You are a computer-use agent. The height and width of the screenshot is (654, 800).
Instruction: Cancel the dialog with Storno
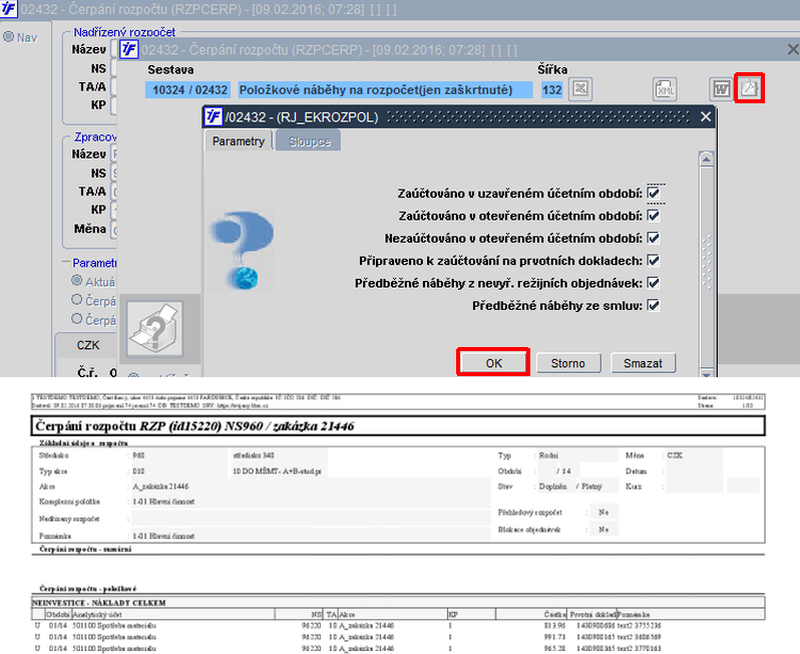pyautogui.click(x=568, y=363)
